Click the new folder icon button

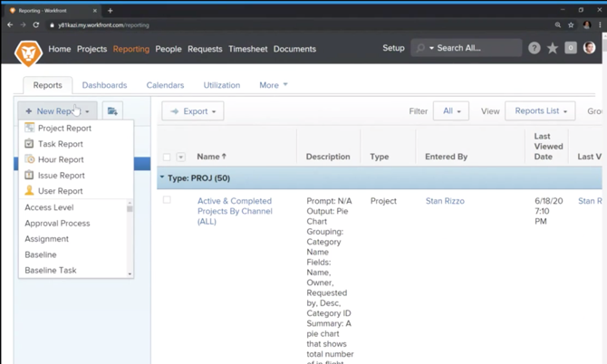112,111
